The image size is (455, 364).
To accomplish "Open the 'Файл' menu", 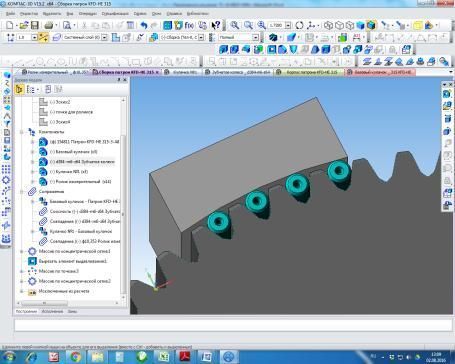I will [10, 14].
